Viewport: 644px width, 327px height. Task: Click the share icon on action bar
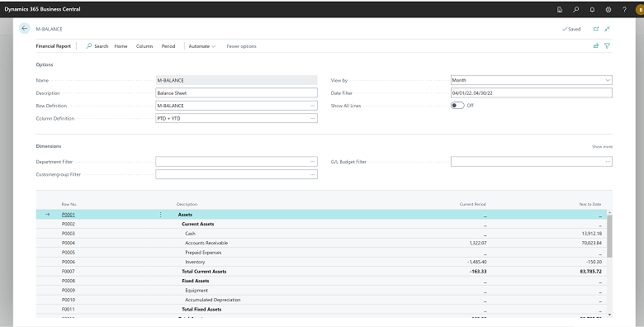(596, 46)
